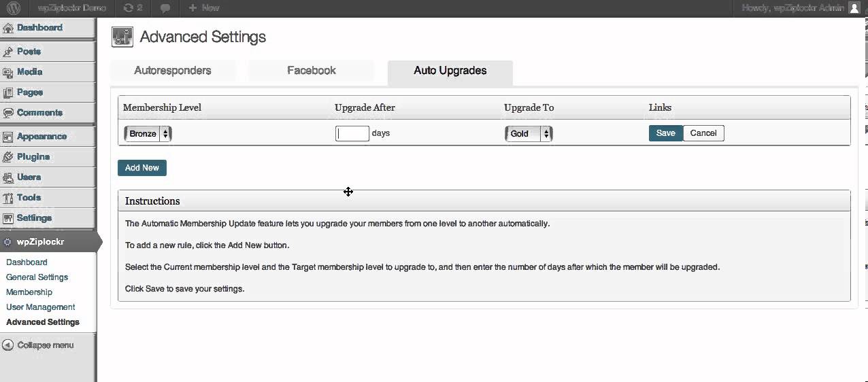Click the admin user avatar icon
The height and width of the screenshot is (382, 868).
pos(854,7)
